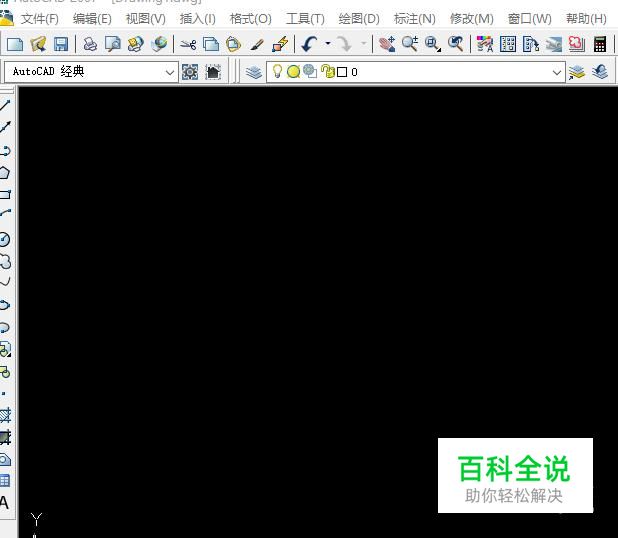618x538 pixels.
Task: Toggle layer 0 freeze sun icon
Action: point(293,72)
